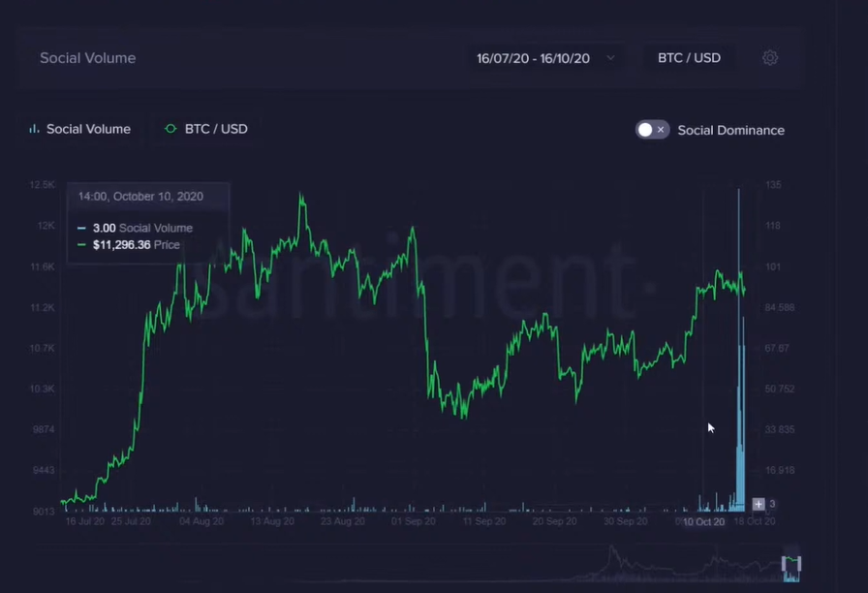Screen dimensions: 868x593
Task: Click the right handle of the navigator range
Action: click(800, 564)
